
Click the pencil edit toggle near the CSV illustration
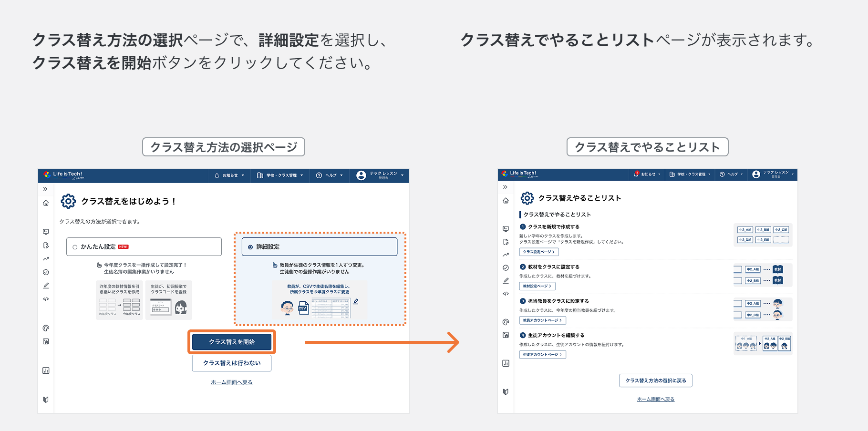(355, 303)
